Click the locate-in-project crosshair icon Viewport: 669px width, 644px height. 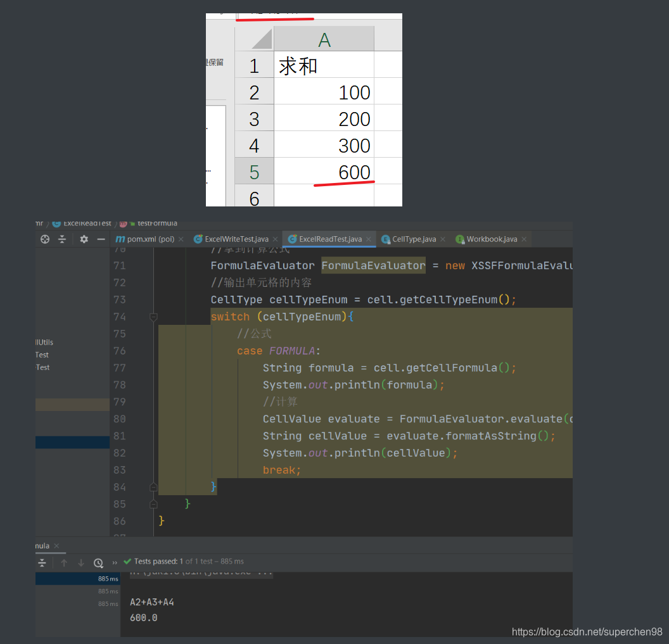coord(45,239)
